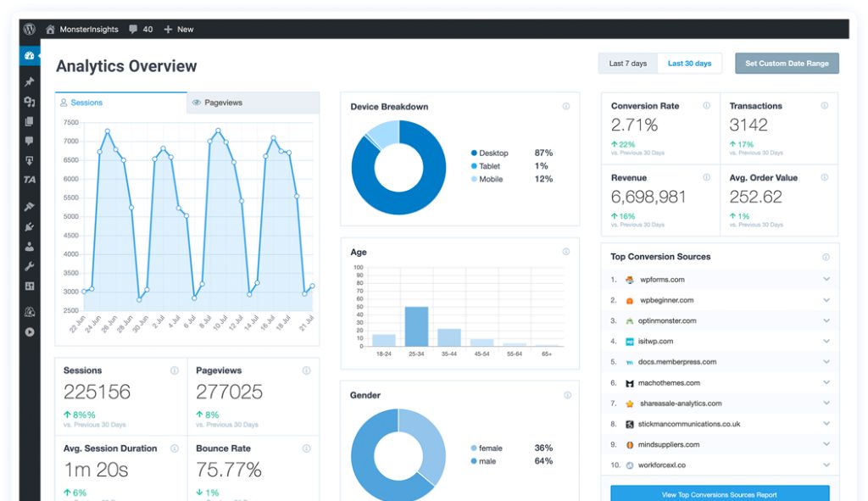Open Tools wrench icon in sidebar

tap(30, 266)
